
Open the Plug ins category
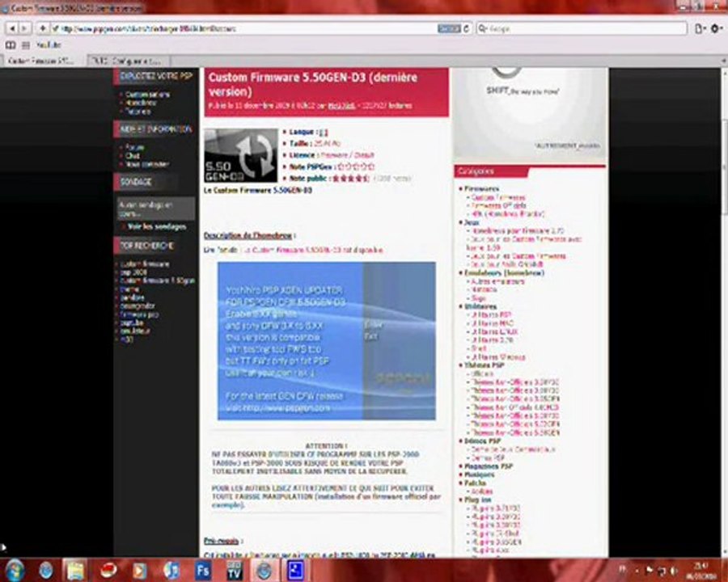pos(478,500)
